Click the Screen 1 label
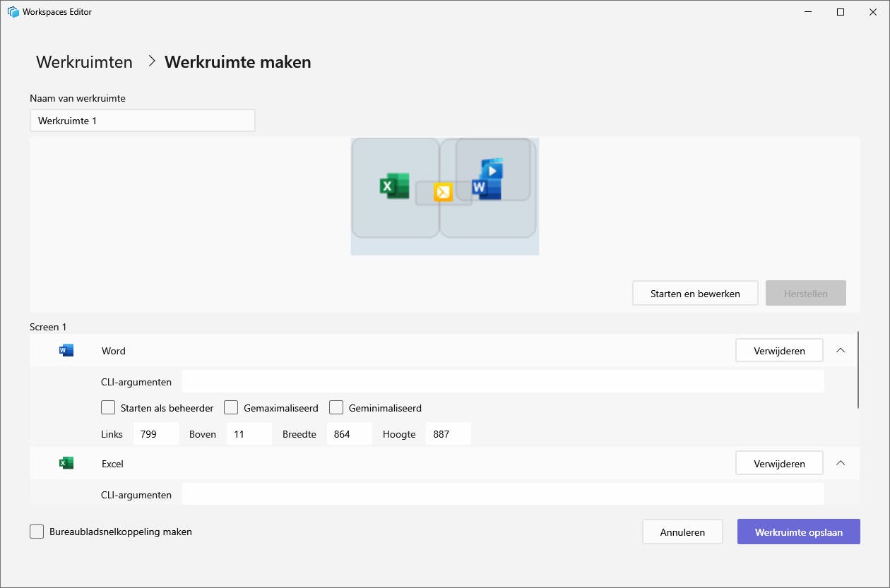Viewport: 890px width, 588px height. pos(48,327)
